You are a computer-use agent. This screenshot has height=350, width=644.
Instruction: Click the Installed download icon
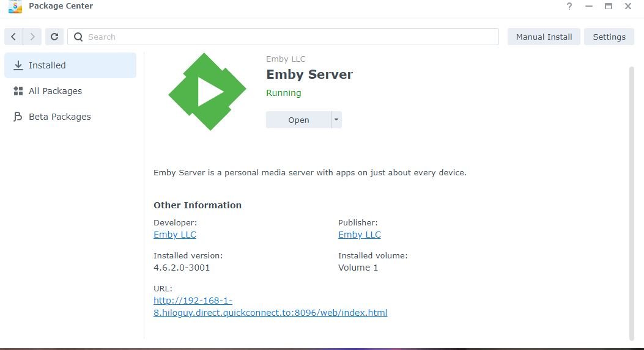(18, 65)
